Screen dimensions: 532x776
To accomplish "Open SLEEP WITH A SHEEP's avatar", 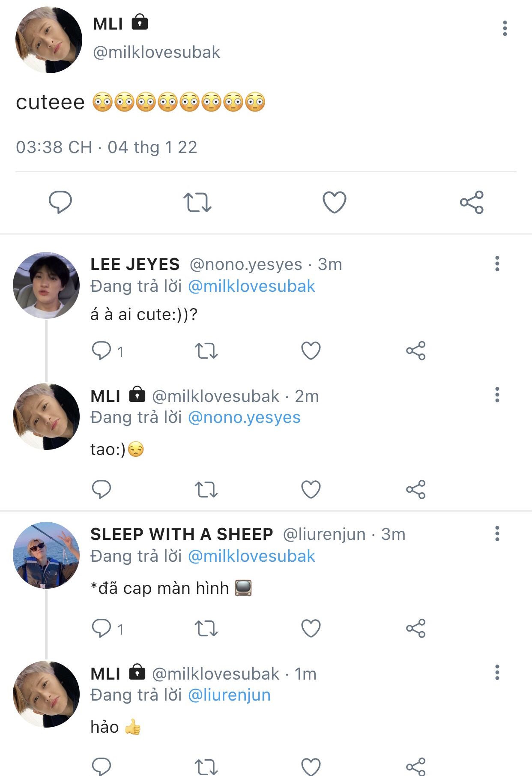I will tap(46, 555).
